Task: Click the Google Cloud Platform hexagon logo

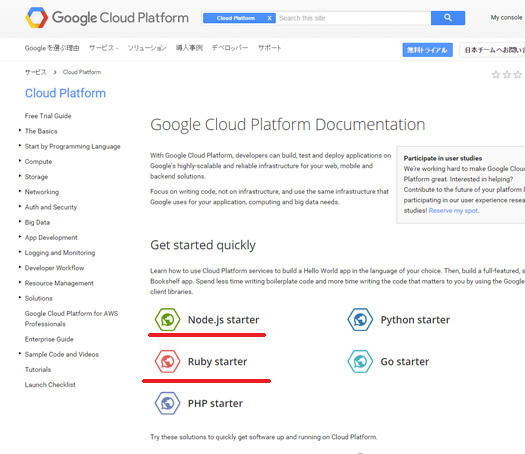Action: pos(36,18)
